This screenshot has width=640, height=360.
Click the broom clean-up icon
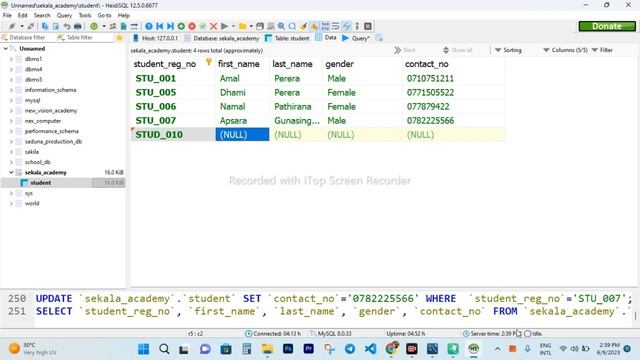click(x=303, y=26)
